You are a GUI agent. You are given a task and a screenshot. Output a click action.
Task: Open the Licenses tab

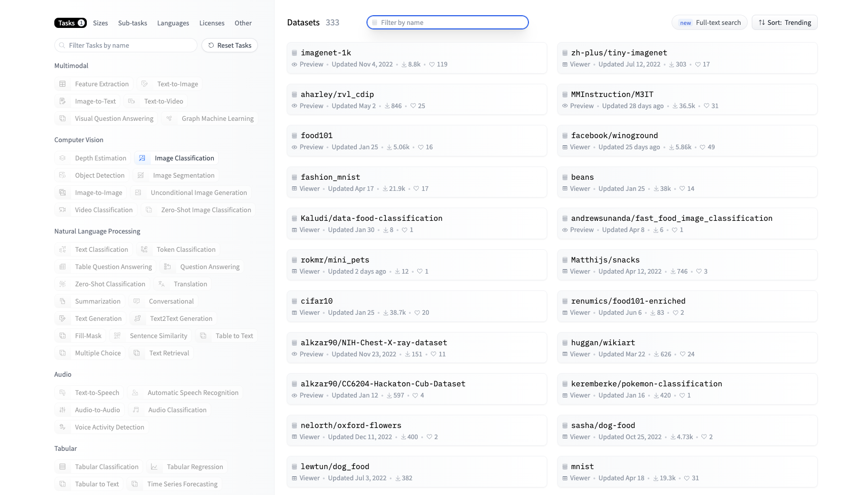point(212,23)
